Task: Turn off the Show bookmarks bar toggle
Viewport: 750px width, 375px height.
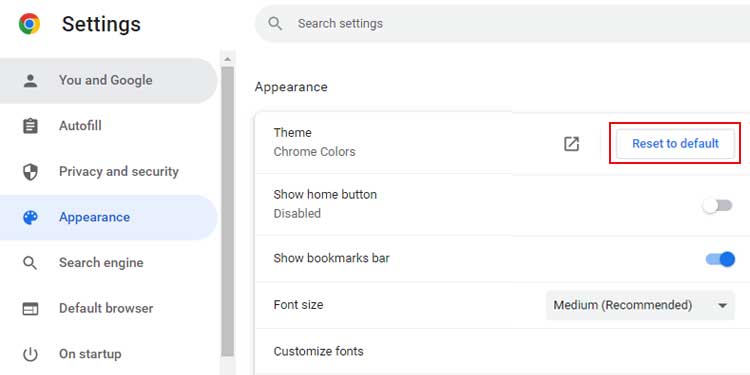Action: click(720, 259)
